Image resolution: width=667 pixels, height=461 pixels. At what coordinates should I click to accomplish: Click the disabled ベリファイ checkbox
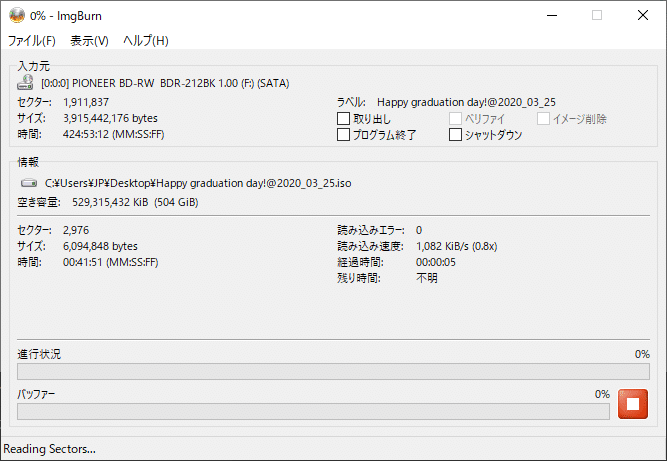455,119
